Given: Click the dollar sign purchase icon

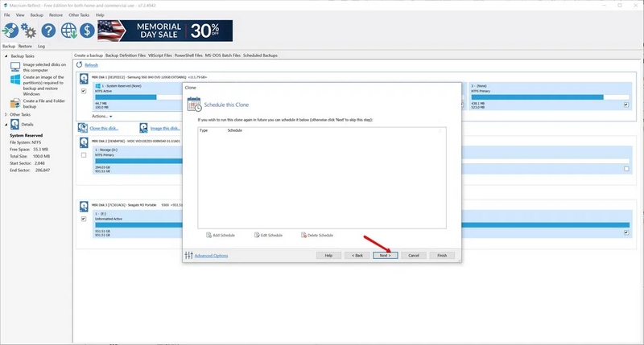Looking at the screenshot, I should coord(87,31).
